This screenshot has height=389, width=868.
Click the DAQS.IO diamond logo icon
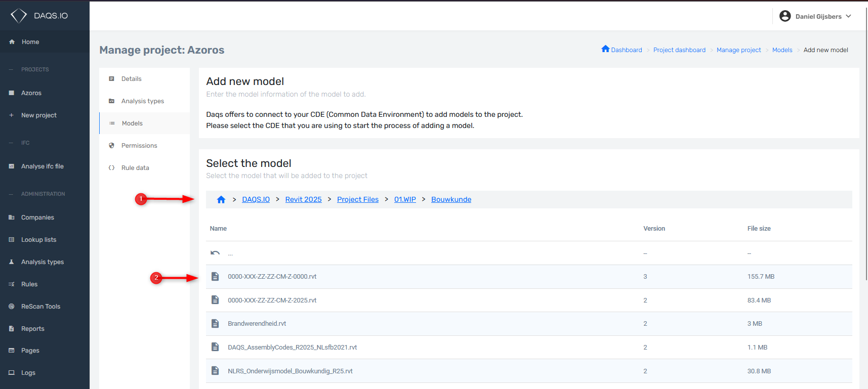click(x=19, y=16)
